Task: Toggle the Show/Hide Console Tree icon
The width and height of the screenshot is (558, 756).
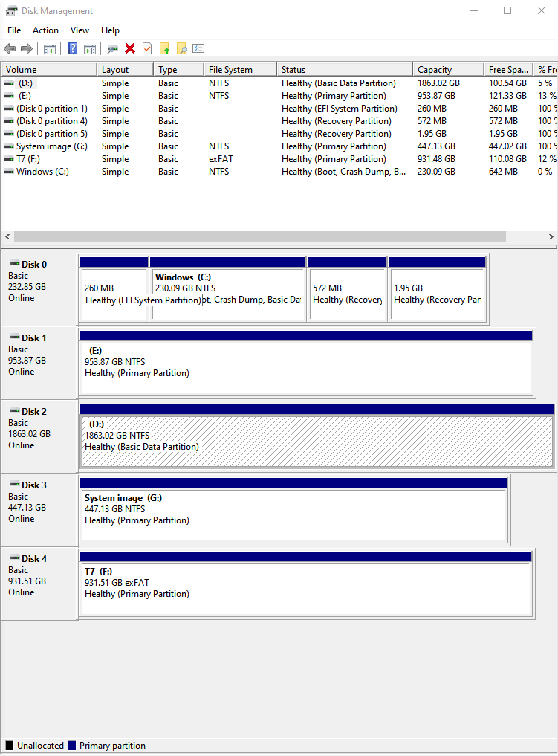Action: [x=50, y=49]
